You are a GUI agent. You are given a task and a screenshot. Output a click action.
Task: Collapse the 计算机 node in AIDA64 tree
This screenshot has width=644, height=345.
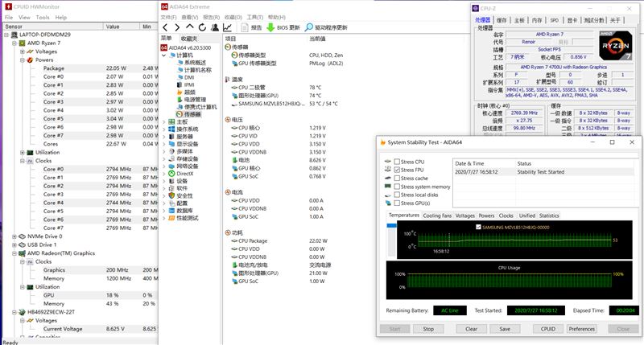tap(164, 55)
